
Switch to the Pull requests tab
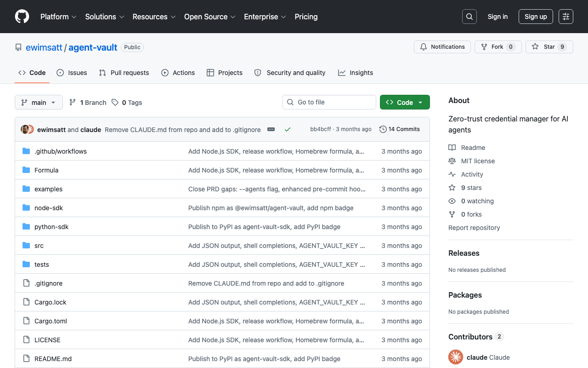tap(124, 73)
